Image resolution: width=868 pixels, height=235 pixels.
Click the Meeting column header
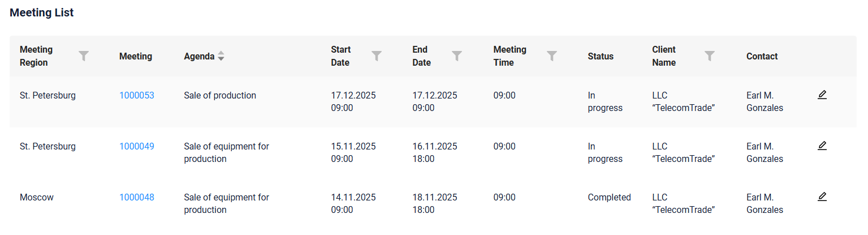click(136, 56)
